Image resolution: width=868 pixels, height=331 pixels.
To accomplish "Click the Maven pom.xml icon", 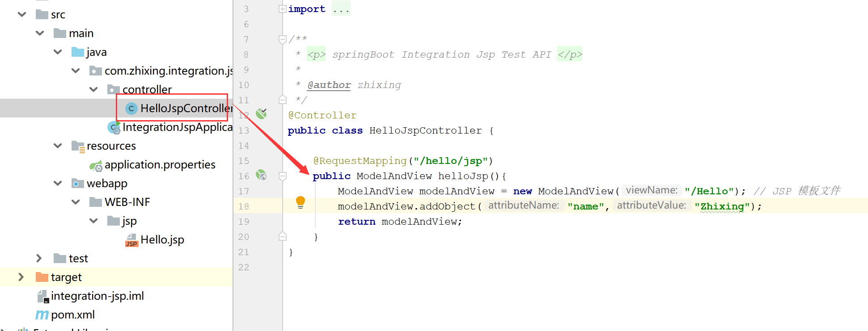I will (x=42, y=315).
